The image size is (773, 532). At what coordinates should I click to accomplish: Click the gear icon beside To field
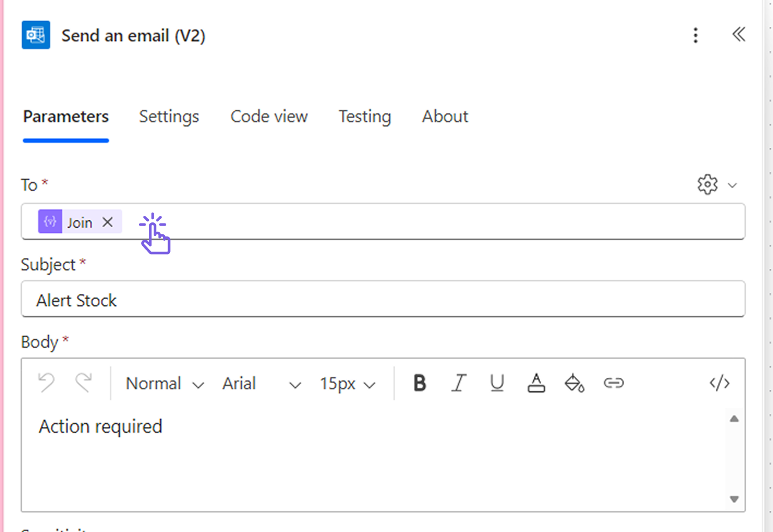(x=707, y=185)
